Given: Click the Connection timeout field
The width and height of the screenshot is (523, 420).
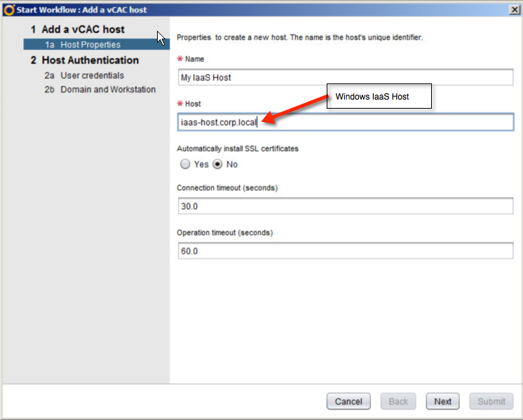Looking at the screenshot, I should (346, 206).
